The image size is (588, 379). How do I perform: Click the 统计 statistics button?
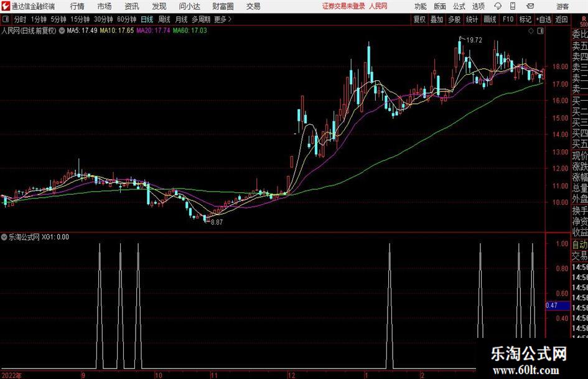(x=472, y=19)
